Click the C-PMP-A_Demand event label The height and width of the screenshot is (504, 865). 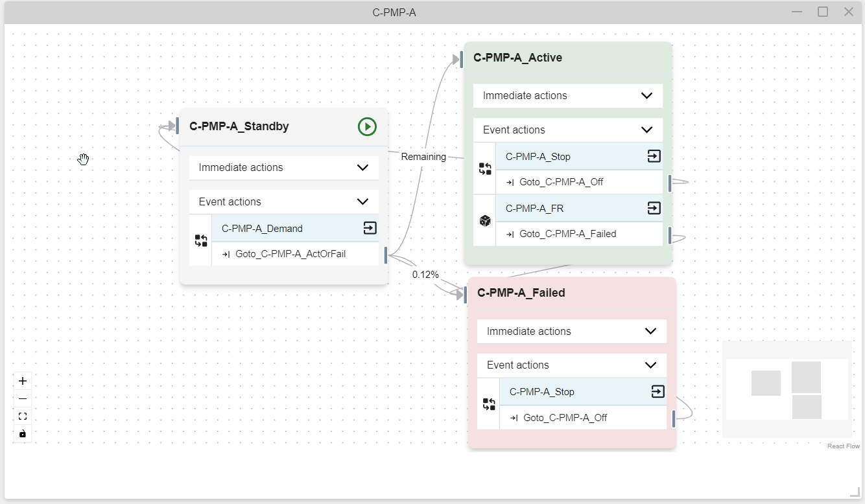262,228
